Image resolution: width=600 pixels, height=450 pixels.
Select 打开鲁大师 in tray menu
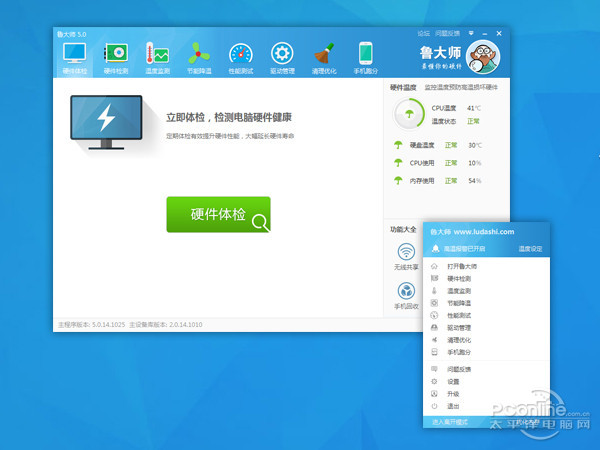(x=462, y=266)
